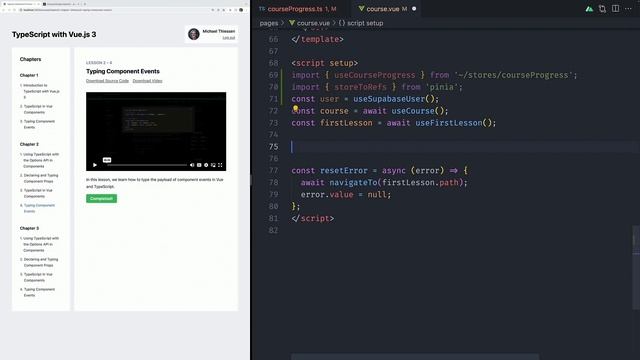This screenshot has height=360, width=640.
Task: Click the Download Video link
Action: (147, 81)
